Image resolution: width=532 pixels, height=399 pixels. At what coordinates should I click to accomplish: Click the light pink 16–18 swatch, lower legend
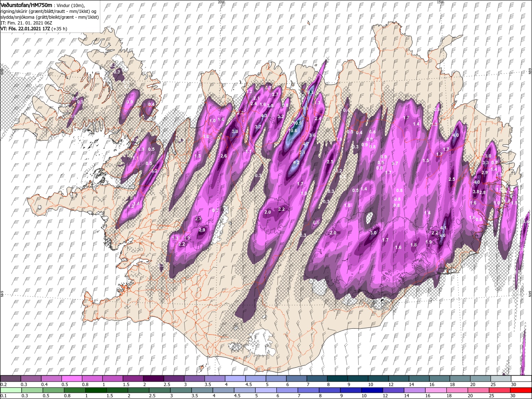(x=436, y=390)
